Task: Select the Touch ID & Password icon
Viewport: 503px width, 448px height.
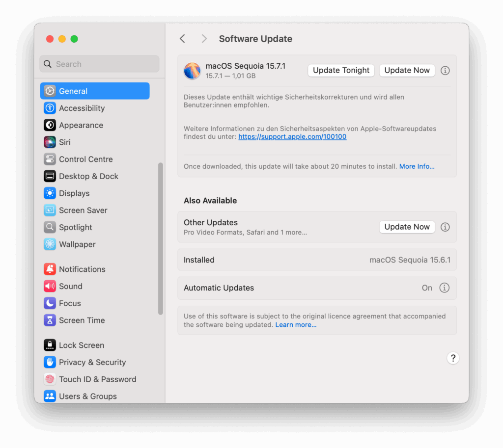Action: (x=50, y=379)
